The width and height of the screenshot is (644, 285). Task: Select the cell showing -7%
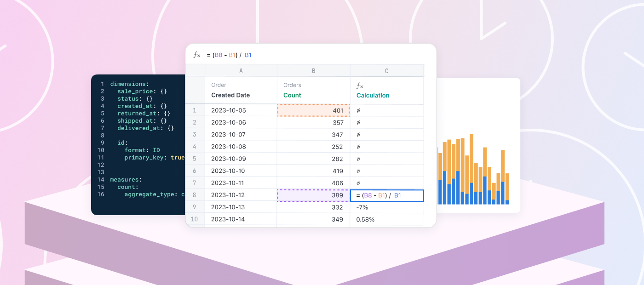click(x=386, y=207)
